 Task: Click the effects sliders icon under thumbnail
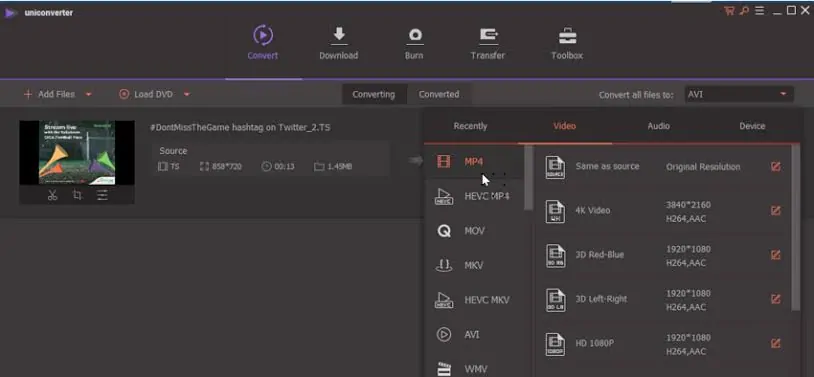point(102,195)
